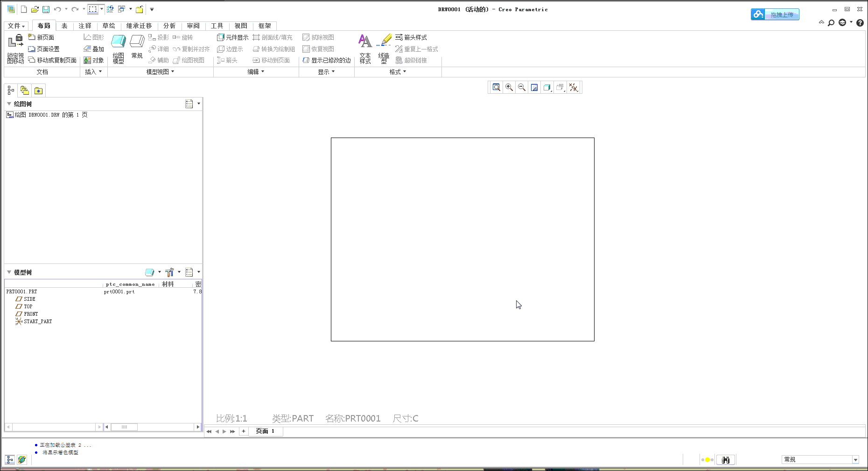Viewport: 868px width, 471px height.
Task: Open Sheet Setup (页面设置)
Action: click(x=43, y=49)
